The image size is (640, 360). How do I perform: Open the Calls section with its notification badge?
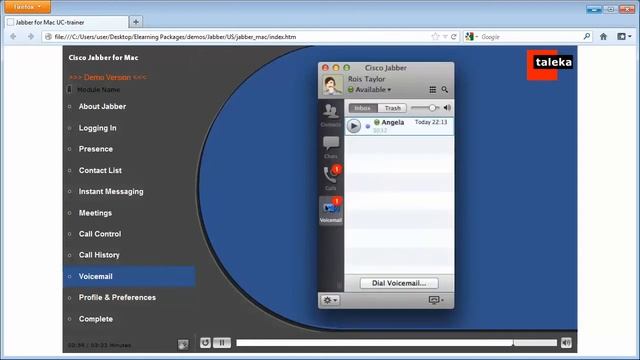(331, 178)
